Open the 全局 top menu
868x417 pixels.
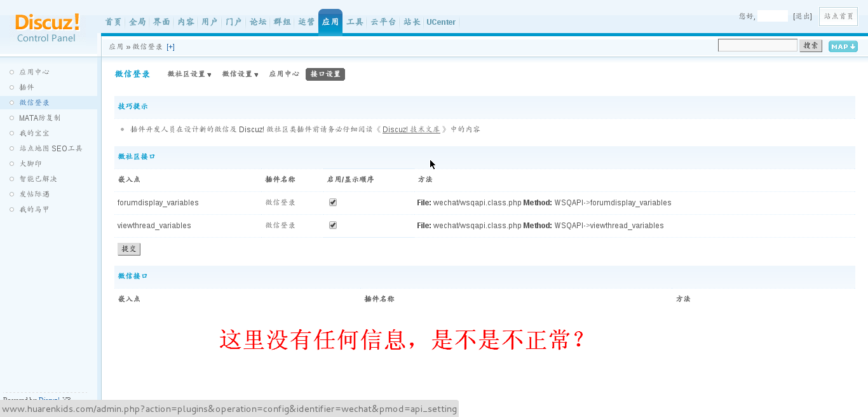pyautogui.click(x=137, y=22)
